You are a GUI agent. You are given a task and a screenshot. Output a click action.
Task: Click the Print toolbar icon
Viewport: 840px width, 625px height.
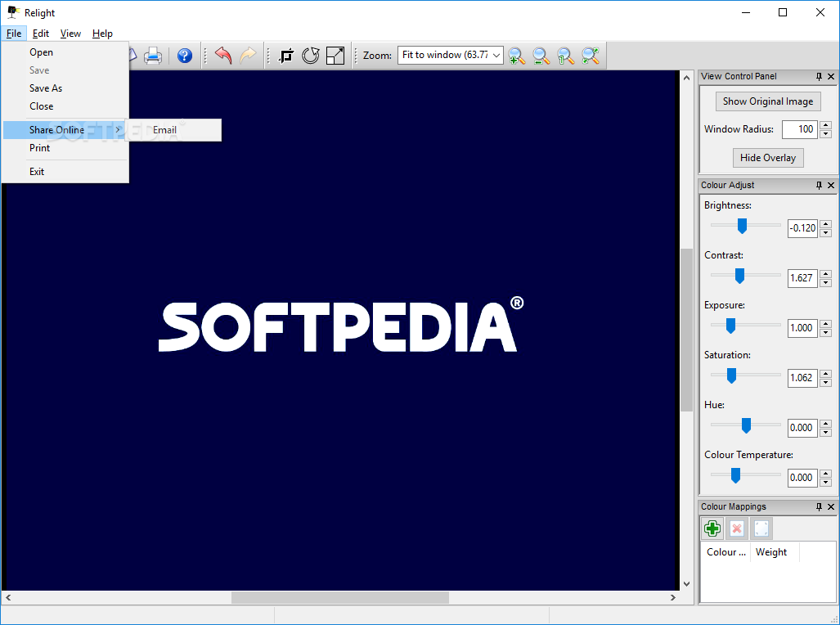(153, 56)
